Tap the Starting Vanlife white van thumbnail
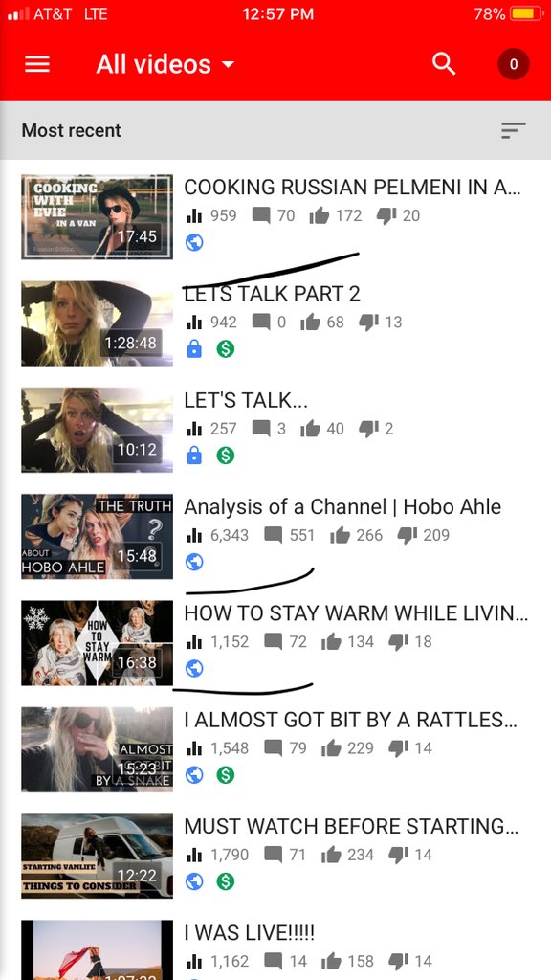Screen dimensions: 551x980 click(97, 856)
